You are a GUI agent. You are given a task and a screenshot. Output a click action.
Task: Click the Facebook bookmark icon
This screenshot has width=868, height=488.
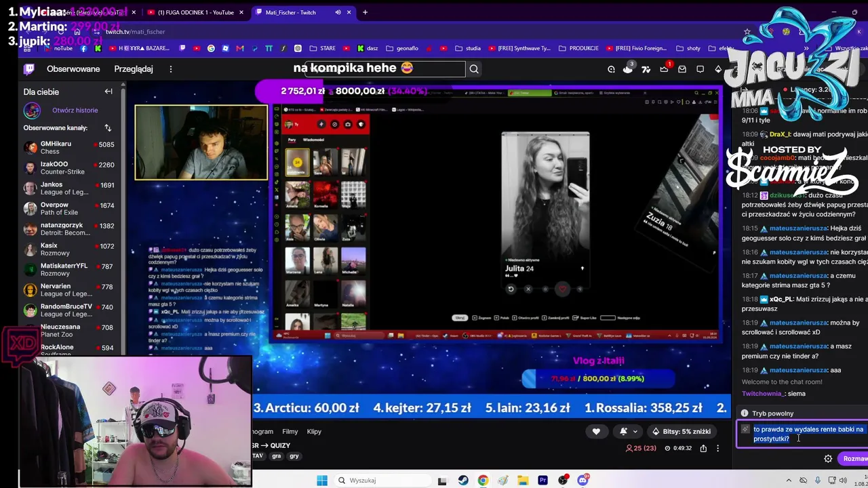pos(83,49)
